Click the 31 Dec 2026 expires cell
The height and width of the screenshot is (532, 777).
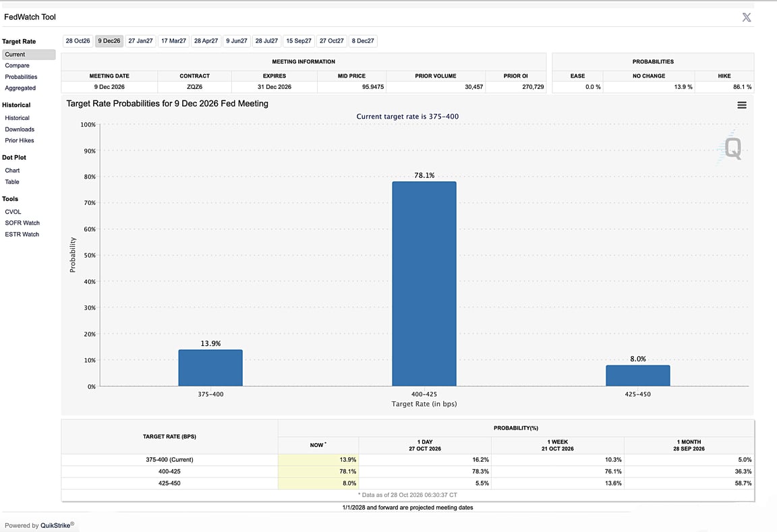pos(274,87)
